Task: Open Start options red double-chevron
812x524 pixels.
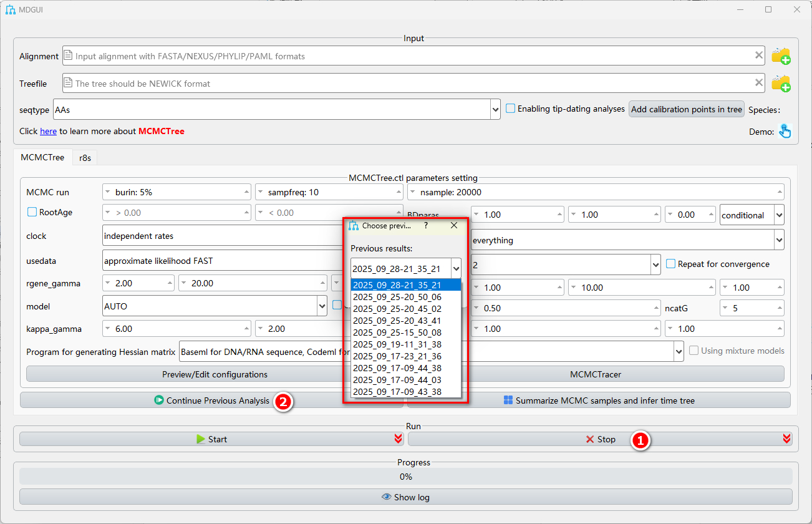Action: 398,439
